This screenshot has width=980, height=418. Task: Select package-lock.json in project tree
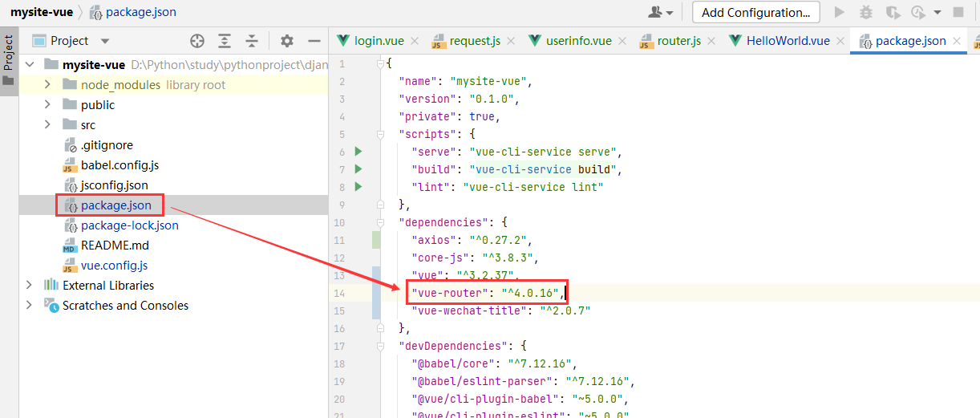coord(129,225)
